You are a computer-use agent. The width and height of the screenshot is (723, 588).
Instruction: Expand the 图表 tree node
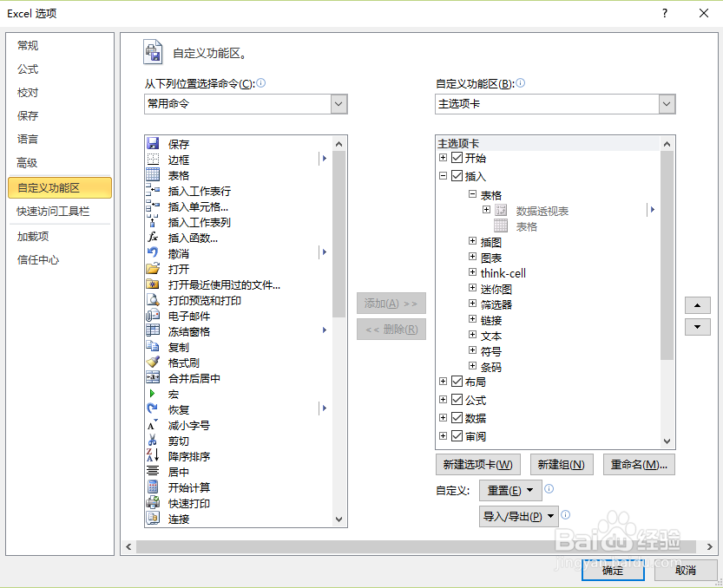point(471,257)
